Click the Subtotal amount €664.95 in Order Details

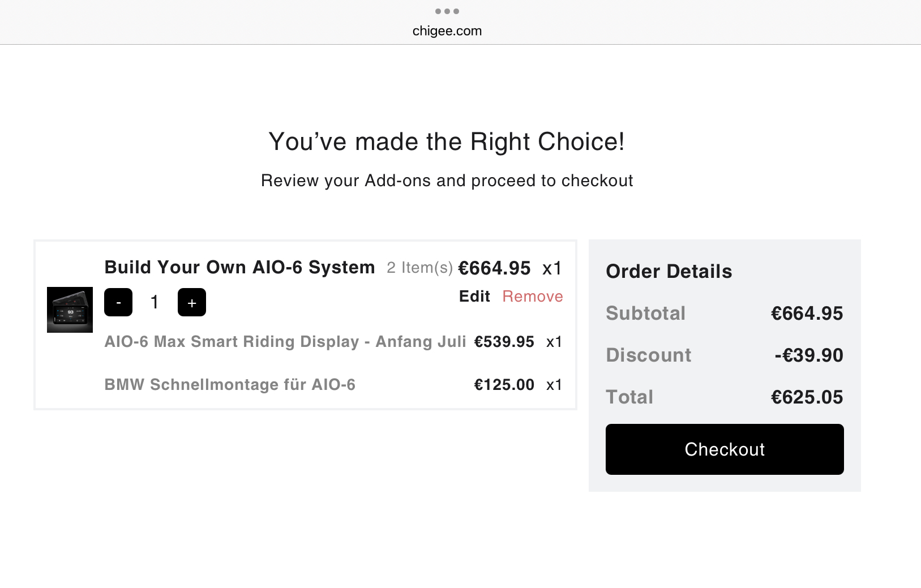(x=807, y=314)
